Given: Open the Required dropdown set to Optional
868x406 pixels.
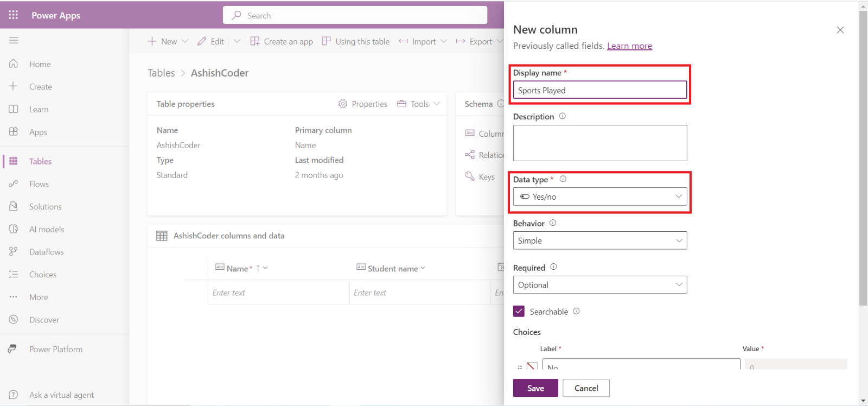Looking at the screenshot, I should click(x=599, y=285).
